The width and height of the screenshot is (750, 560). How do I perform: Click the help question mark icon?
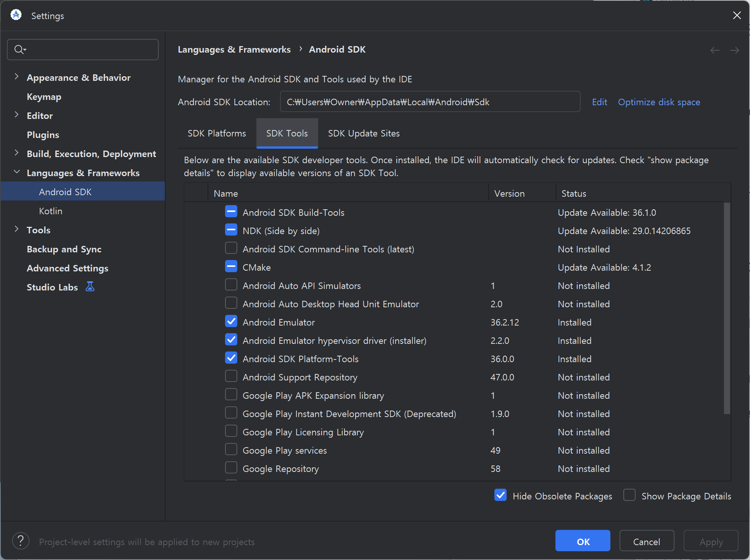21,541
